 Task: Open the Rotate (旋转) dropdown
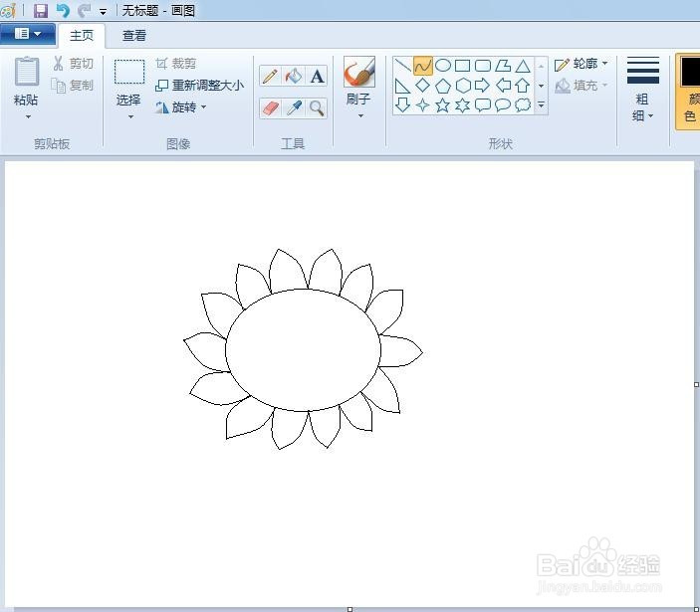click(x=181, y=107)
